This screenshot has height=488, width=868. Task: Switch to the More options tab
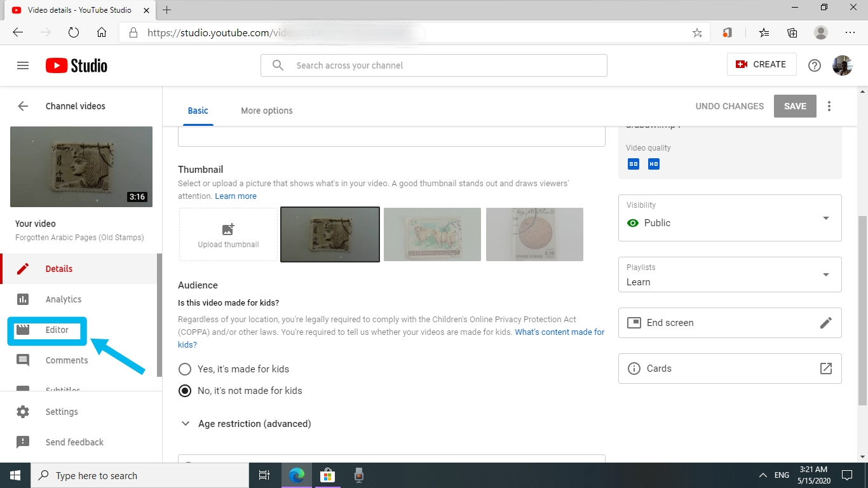(x=267, y=111)
